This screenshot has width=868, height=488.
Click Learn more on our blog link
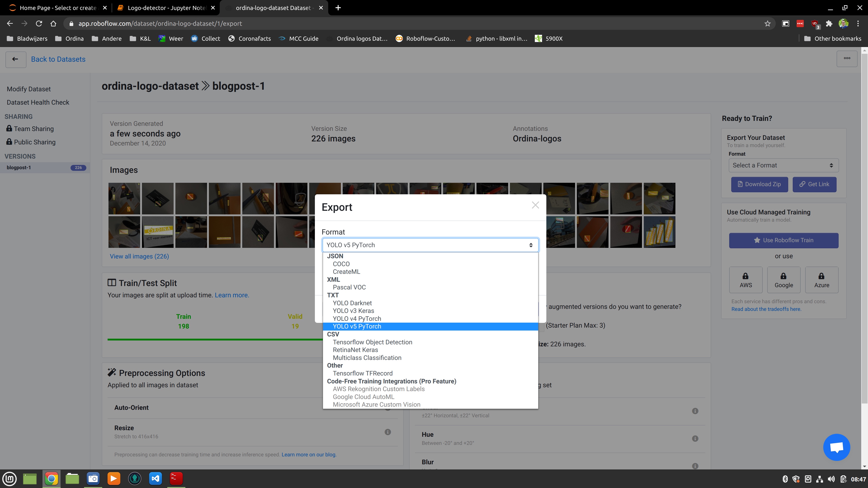(x=309, y=455)
